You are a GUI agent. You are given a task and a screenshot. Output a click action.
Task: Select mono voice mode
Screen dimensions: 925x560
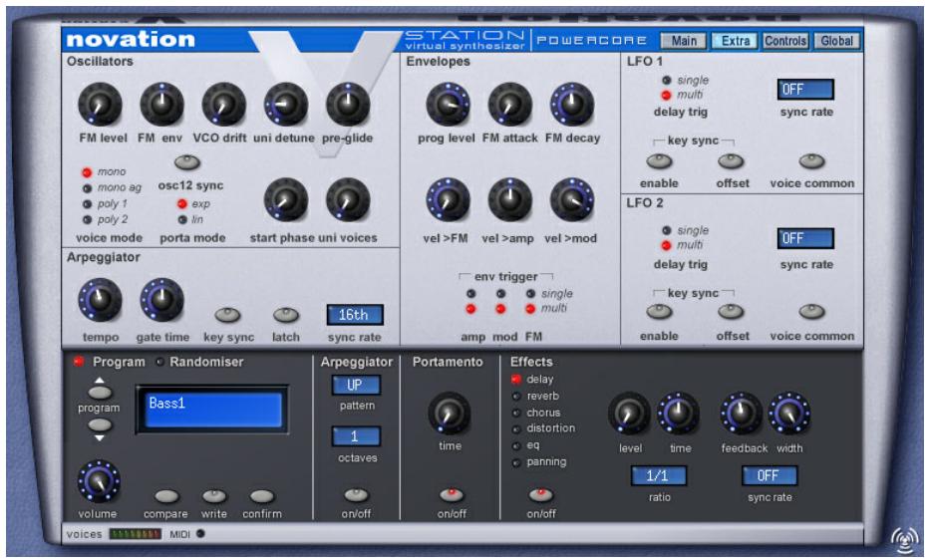pos(87,172)
